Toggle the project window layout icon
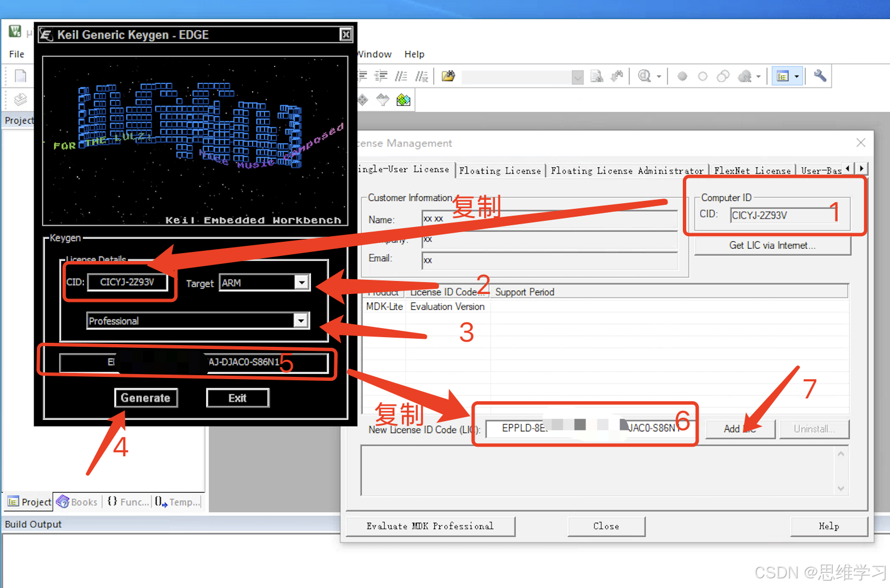This screenshot has width=890, height=588. [783, 76]
